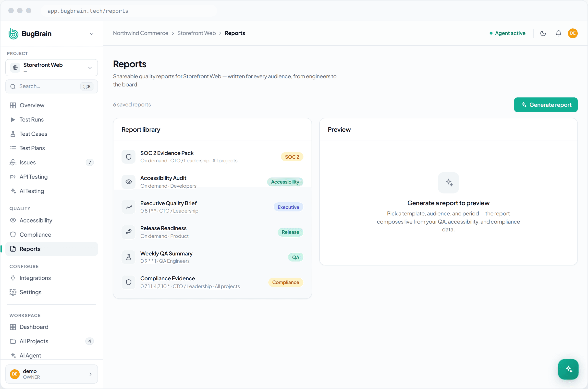This screenshot has height=389, width=588.
Task: Select Reports in the sidebar
Action: [51, 249]
